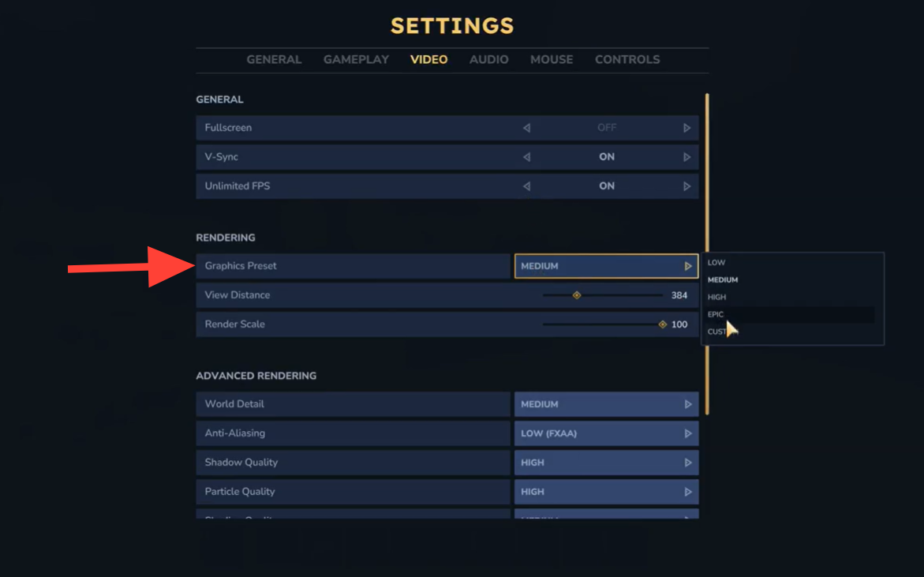Click the right arrow for Unlimited FPS
This screenshot has width=924, height=577.
[686, 186]
